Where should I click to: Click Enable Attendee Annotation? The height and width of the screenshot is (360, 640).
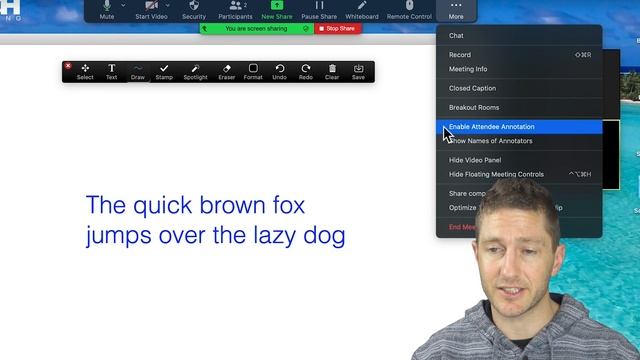[519, 127]
